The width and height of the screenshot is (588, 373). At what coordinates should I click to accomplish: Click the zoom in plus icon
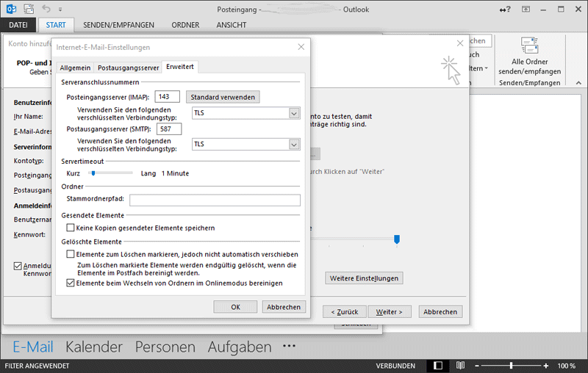(545, 365)
